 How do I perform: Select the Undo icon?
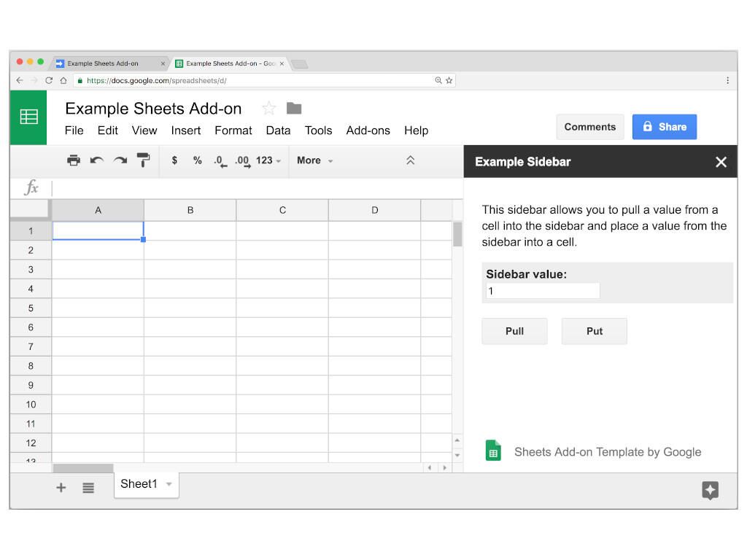coord(96,160)
